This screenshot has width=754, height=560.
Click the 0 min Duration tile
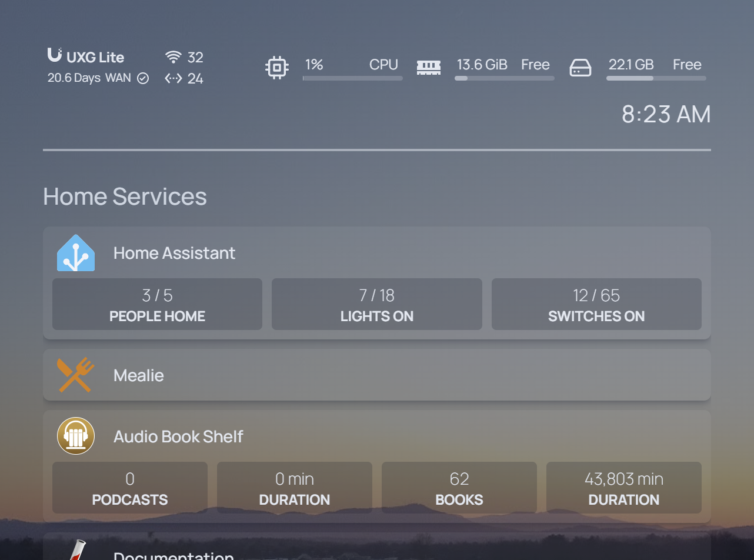pyautogui.click(x=295, y=488)
